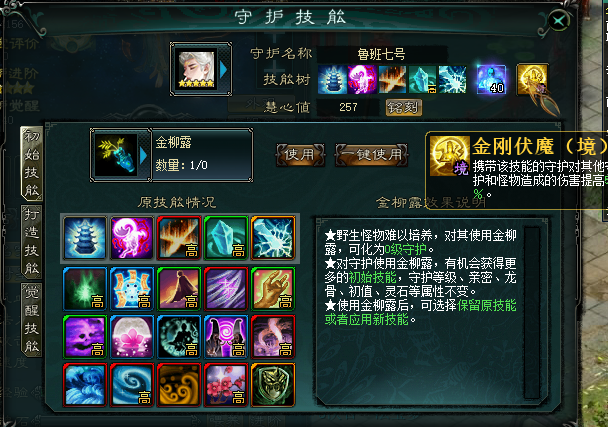
Task: Select the blue ocean wave skill icon
Action: tap(85, 385)
